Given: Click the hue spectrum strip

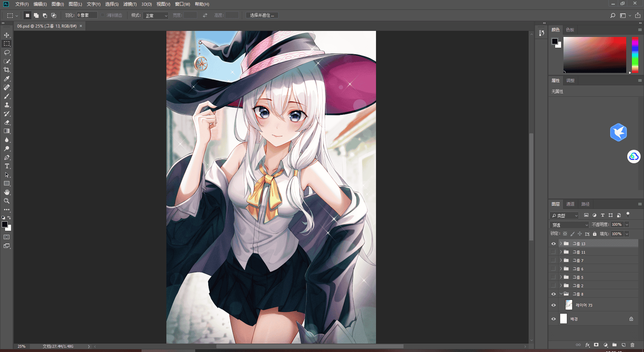Looking at the screenshot, I should tap(635, 55).
